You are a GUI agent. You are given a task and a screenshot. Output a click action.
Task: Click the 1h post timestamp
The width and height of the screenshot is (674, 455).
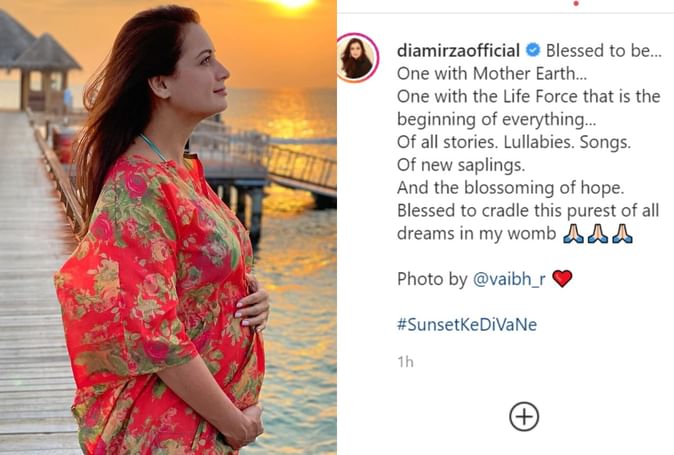(405, 362)
